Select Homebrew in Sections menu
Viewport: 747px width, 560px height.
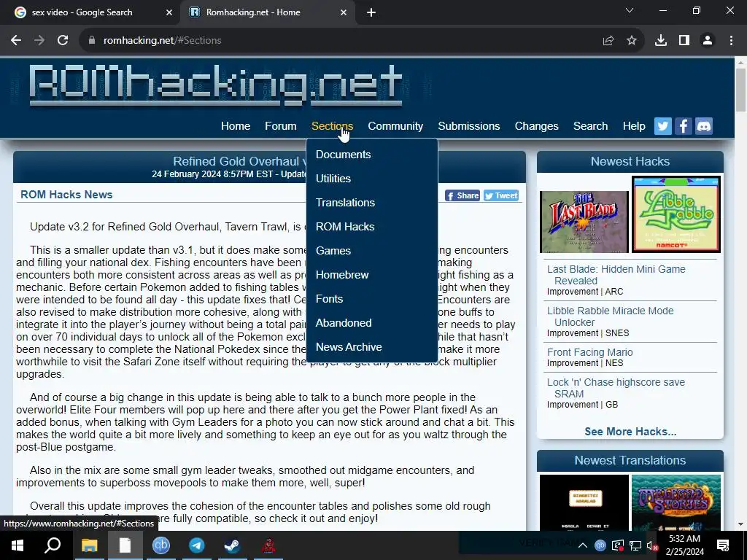click(x=342, y=275)
